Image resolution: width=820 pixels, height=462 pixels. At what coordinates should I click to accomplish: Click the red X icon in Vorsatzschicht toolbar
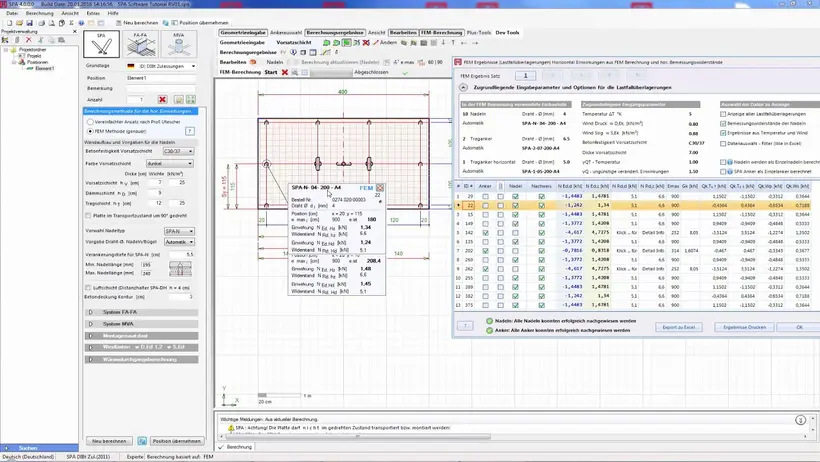point(366,43)
